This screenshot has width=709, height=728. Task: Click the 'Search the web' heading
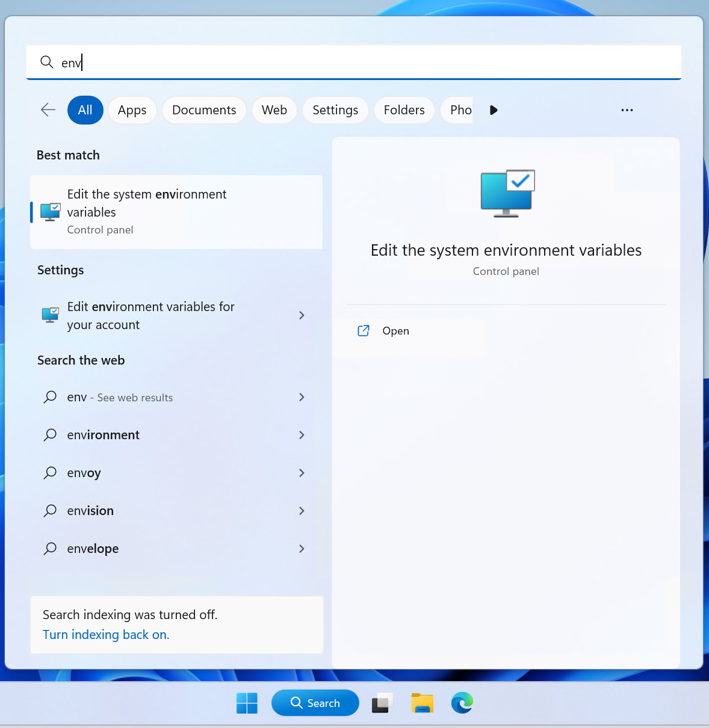click(x=81, y=360)
